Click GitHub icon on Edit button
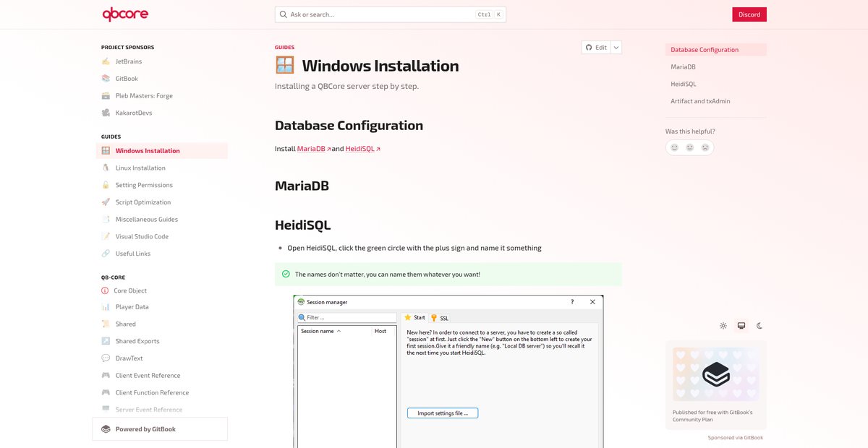The height and width of the screenshot is (448, 868). (x=590, y=48)
